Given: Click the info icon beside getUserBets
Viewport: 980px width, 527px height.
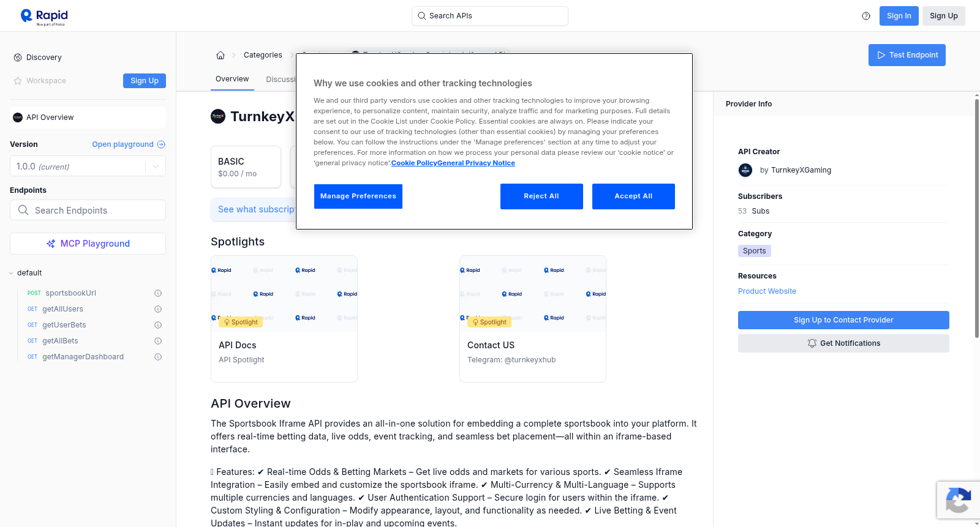Looking at the screenshot, I should (x=158, y=325).
